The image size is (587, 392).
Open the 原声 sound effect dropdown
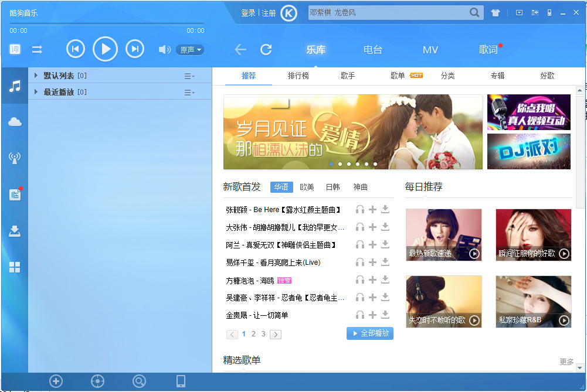pyautogui.click(x=190, y=50)
